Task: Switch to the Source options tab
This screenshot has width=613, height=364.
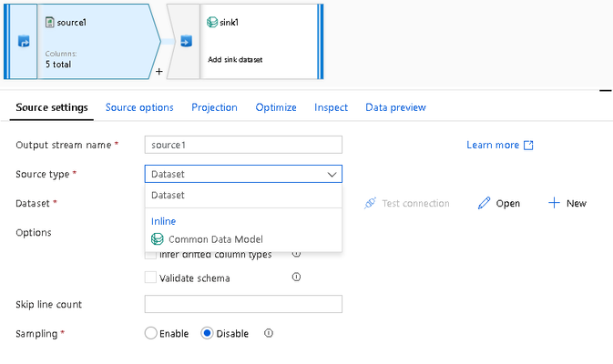Action: tap(139, 107)
